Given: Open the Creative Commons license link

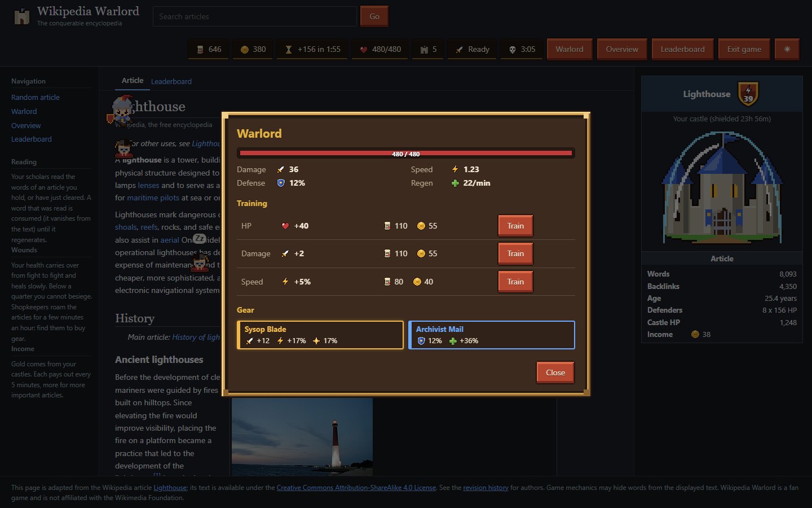Looking at the screenshot, I should pos(356,488).
